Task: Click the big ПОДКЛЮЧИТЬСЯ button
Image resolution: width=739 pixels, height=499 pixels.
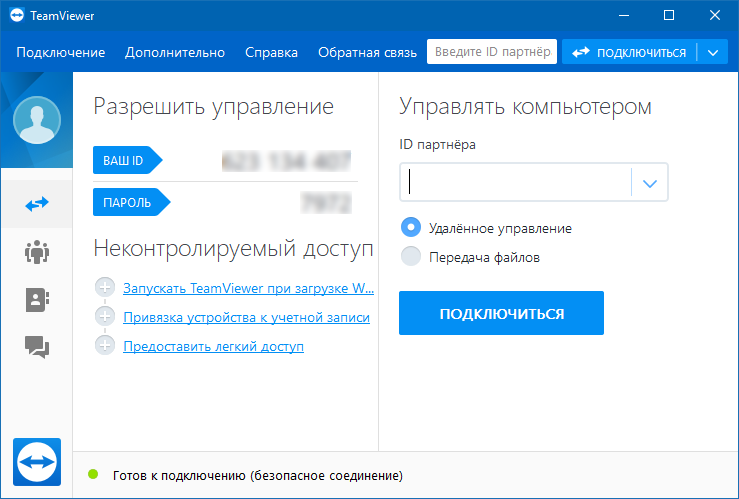Action: pyautogui.click(x=501, y=313)
